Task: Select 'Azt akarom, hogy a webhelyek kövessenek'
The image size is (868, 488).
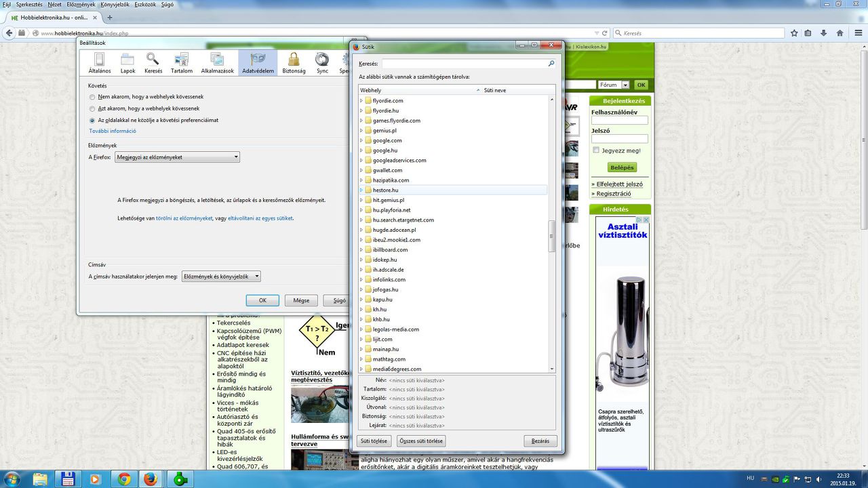Action: tap(92, 108)
